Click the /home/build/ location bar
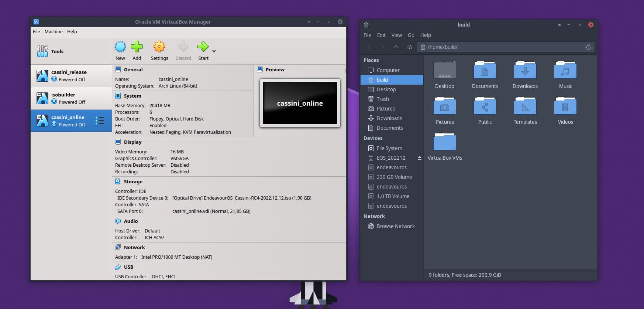Viewport: 644px width, 309px height. coord(506,47)
